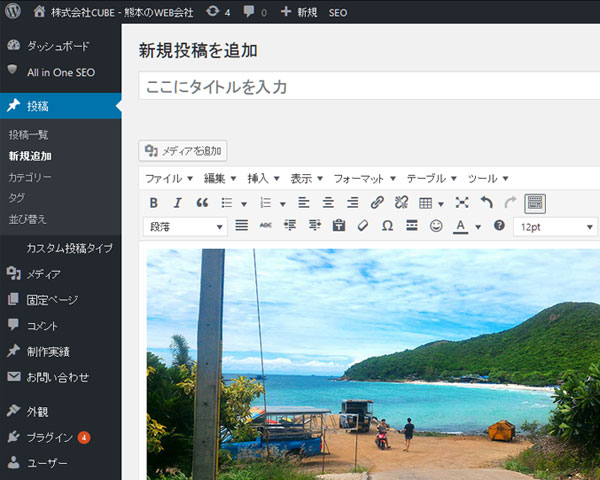Enter fullscreen distraction-free mode
Viewport: 600px width, 480px height.
coord(461,203)
